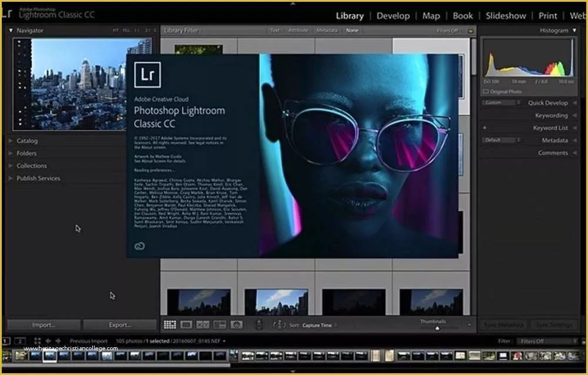
Task: Open Default metadata set dropdown
Action: [502, 140]
